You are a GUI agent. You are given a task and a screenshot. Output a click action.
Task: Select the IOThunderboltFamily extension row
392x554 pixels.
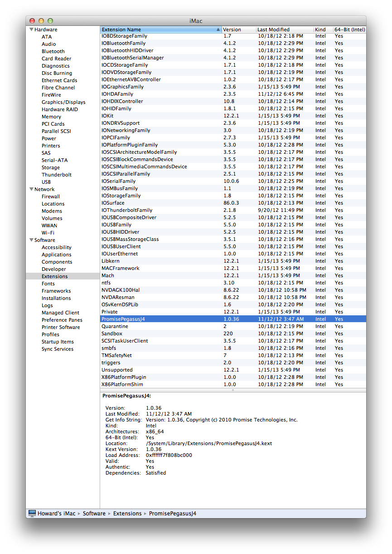click(233, 210)
